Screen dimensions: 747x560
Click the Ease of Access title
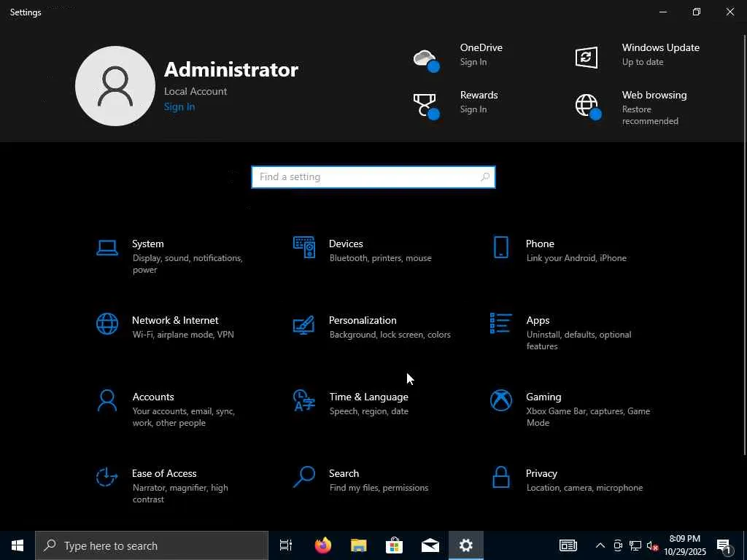(x=164, y=473)
